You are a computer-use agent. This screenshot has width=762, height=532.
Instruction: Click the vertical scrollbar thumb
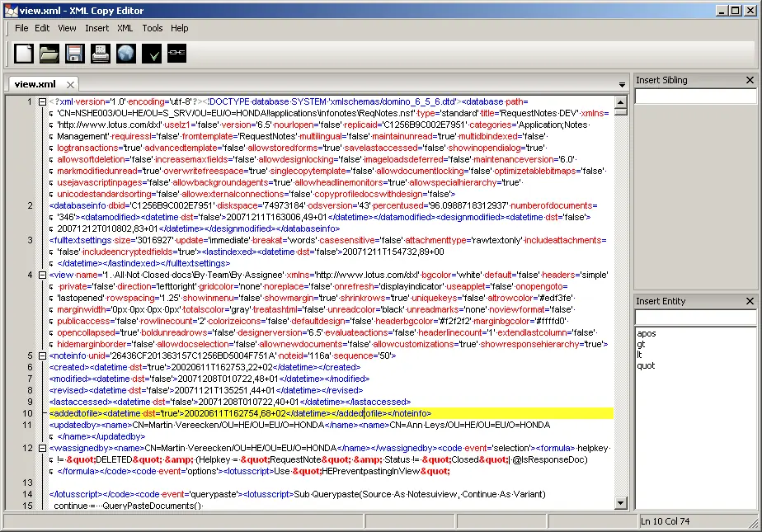[x=621, y=111]
